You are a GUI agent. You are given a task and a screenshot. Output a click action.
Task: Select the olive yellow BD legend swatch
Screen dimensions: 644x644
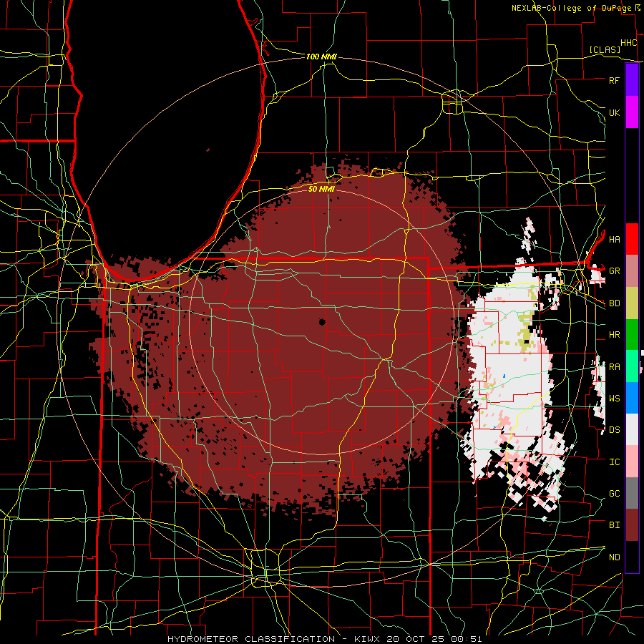[632, 303]
